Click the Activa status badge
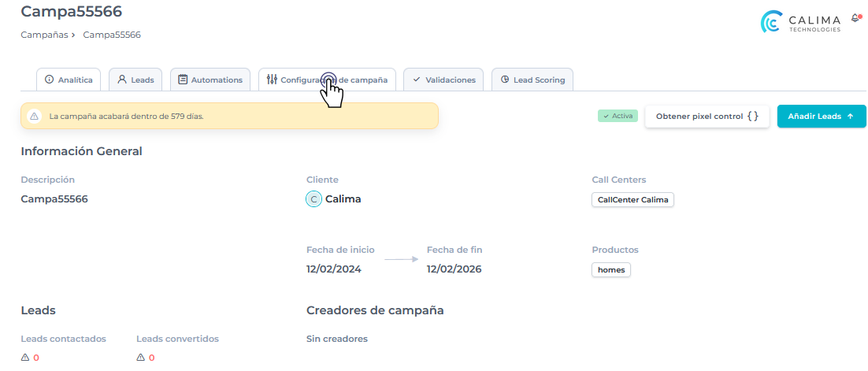The image size is (868, 371). tap(618, 116)
